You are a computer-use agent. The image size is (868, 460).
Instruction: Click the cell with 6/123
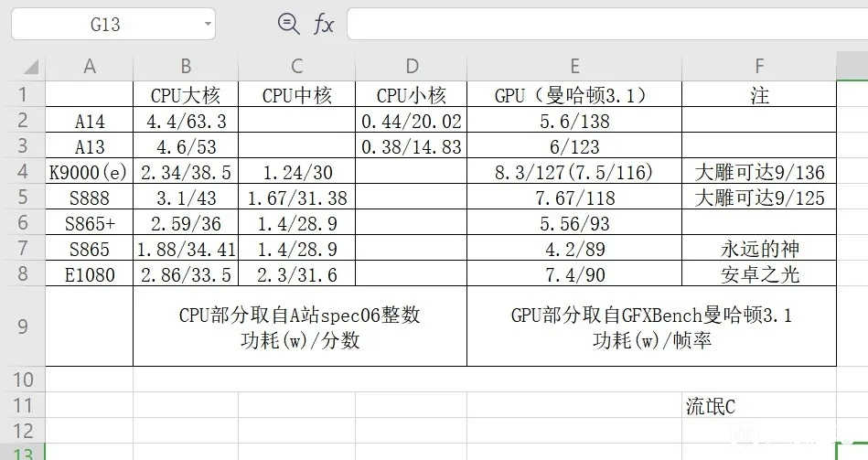(x=574, y=145)
